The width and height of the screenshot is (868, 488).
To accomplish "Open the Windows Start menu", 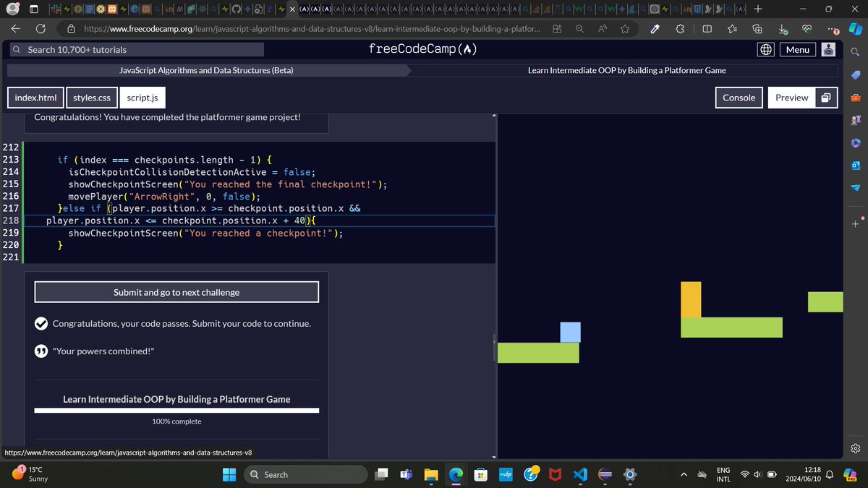I will pos(229,474).
